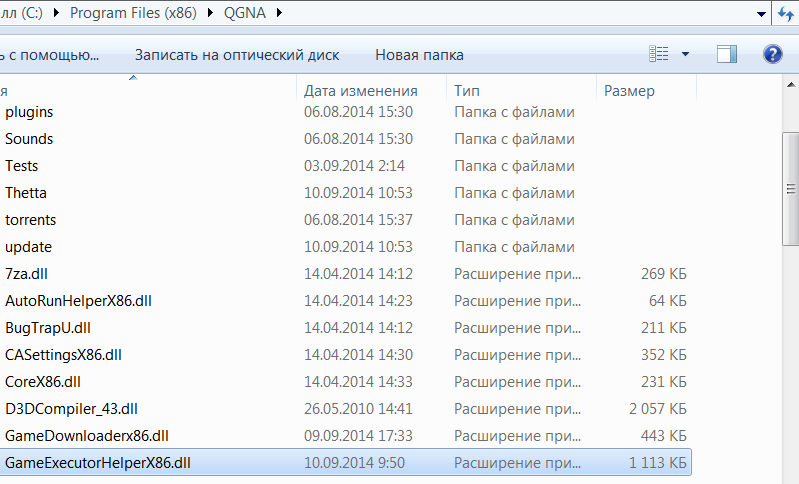Screen dimensions: 799x484
Task: Click date 09.09.2014 17:33
Action: (x=359, y=436)
